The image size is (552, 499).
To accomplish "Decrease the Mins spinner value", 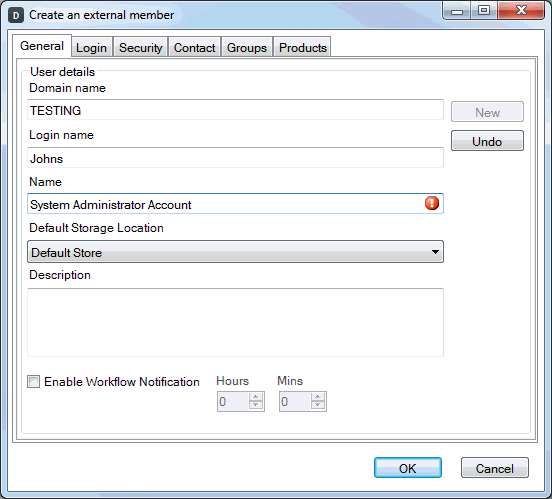I will click(318, 405).
